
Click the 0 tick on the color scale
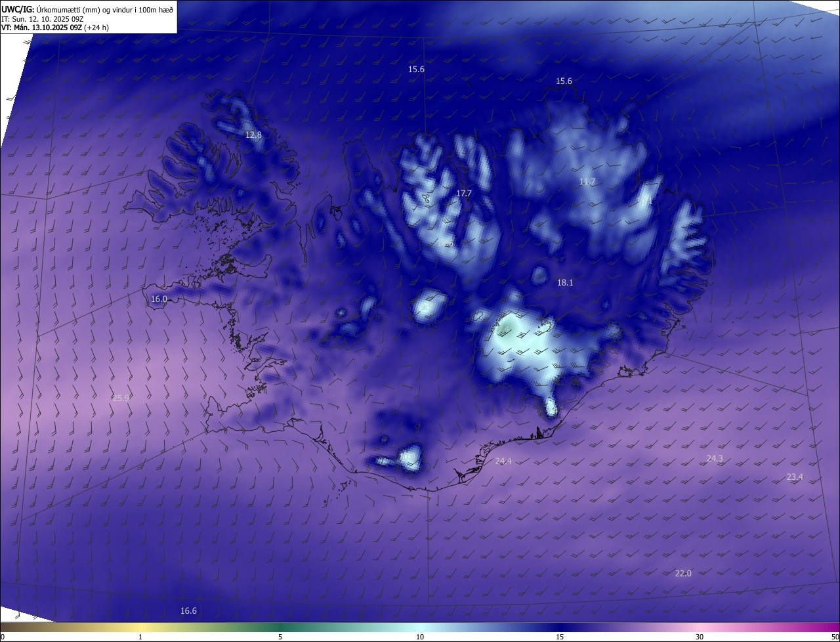click(x=3, y=637)
